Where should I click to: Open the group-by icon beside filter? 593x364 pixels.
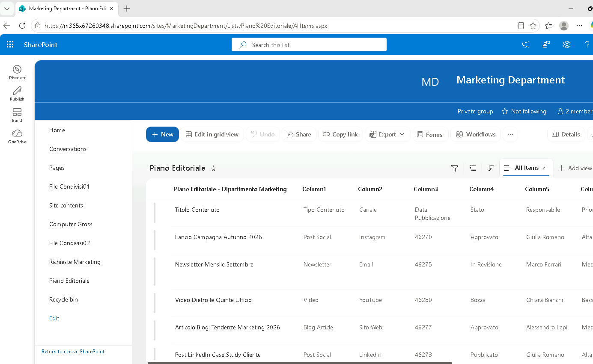point(473,168)
